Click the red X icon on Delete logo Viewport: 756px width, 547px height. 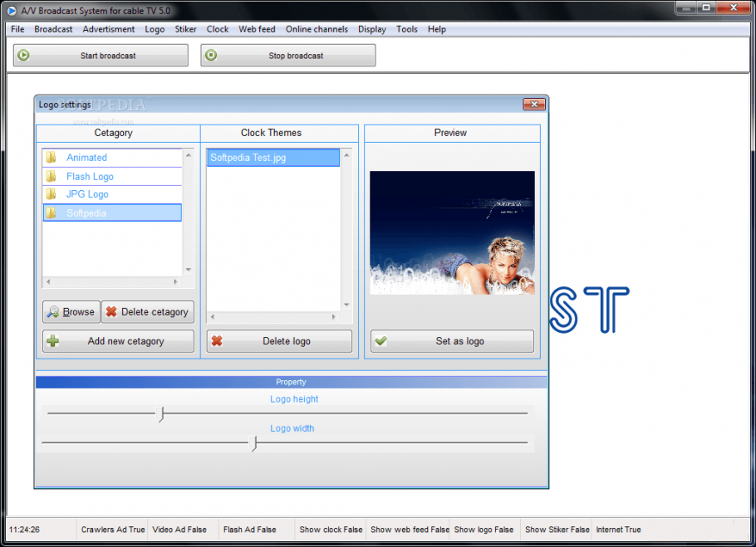click(x=216, y=340)
